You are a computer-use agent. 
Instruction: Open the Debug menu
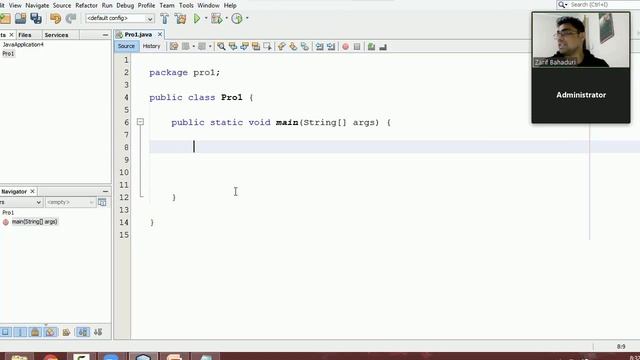point(125,5)
